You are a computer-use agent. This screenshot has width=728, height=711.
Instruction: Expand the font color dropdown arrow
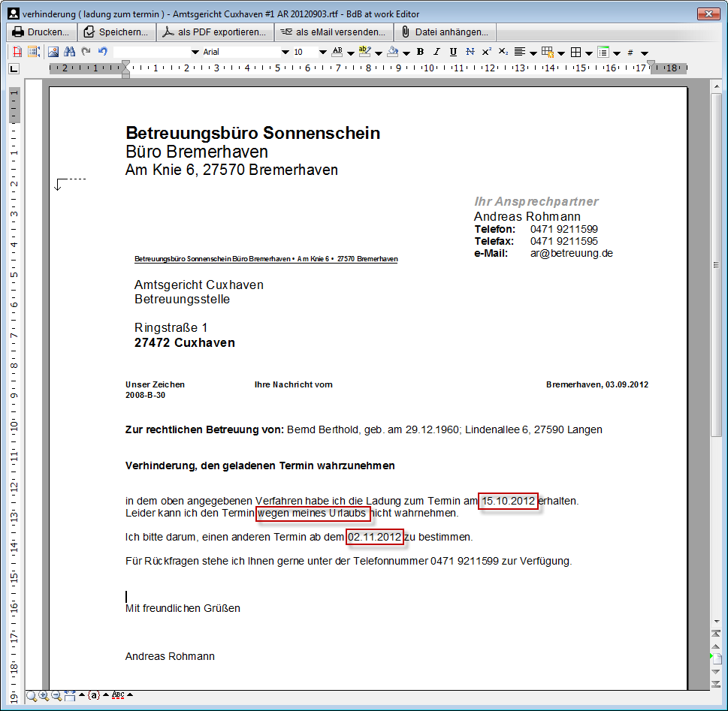[351, 53]
